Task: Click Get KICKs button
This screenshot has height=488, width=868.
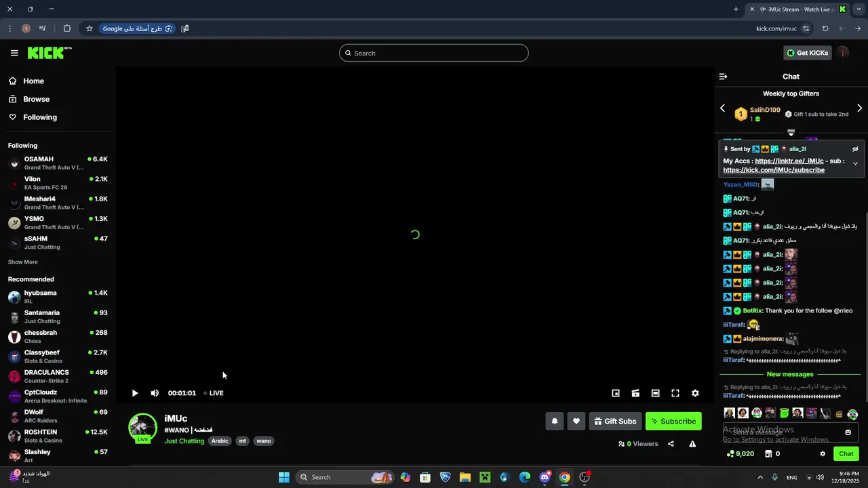Action: click(808, 53)
